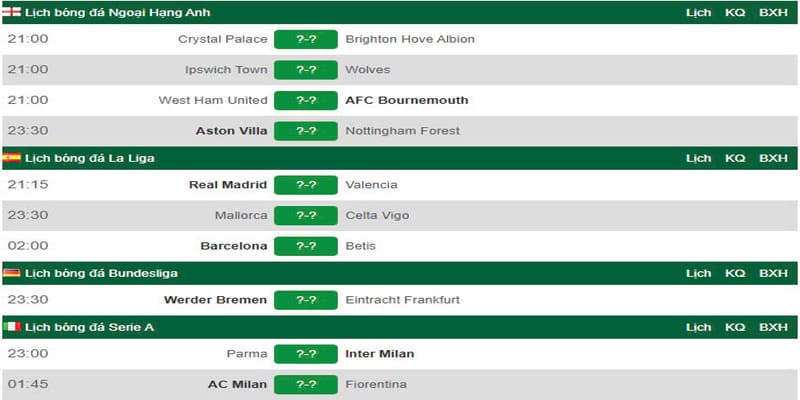Open KQ results for La Liga
This screenshot has width=800, height=400.
click(x=735, y=159)
